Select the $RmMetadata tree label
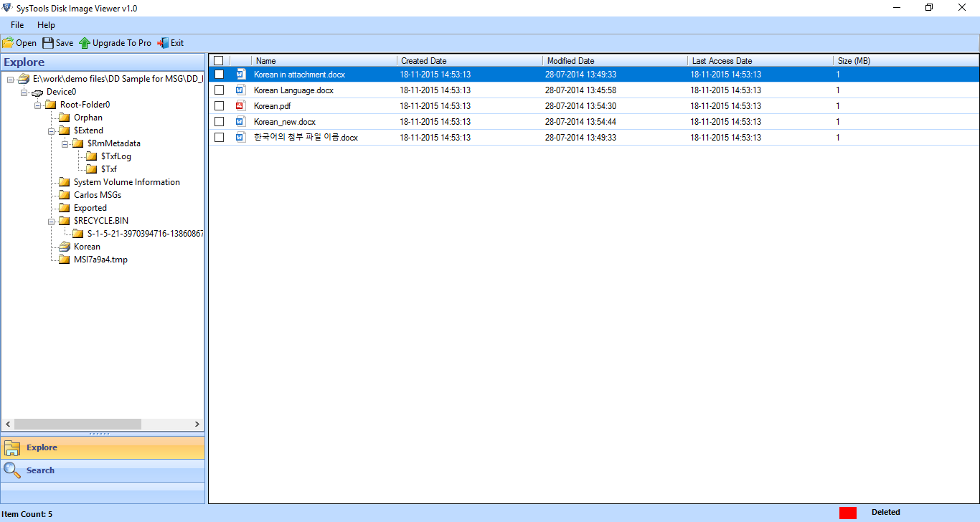The width and height of the screenshot is (980, 522). tap(114, 143)
